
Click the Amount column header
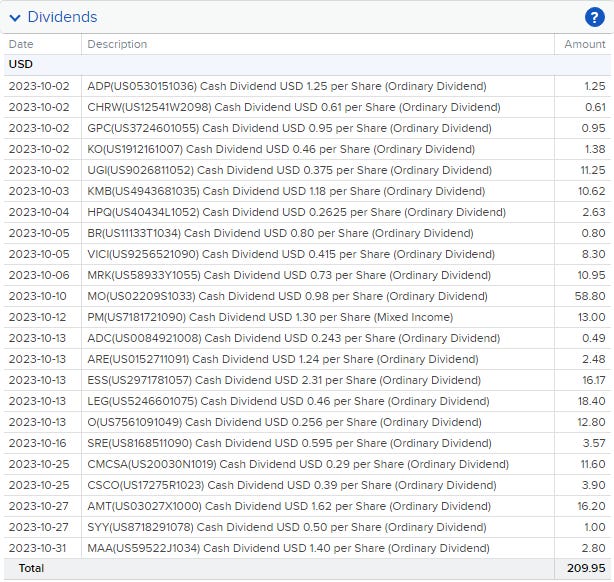585,44
